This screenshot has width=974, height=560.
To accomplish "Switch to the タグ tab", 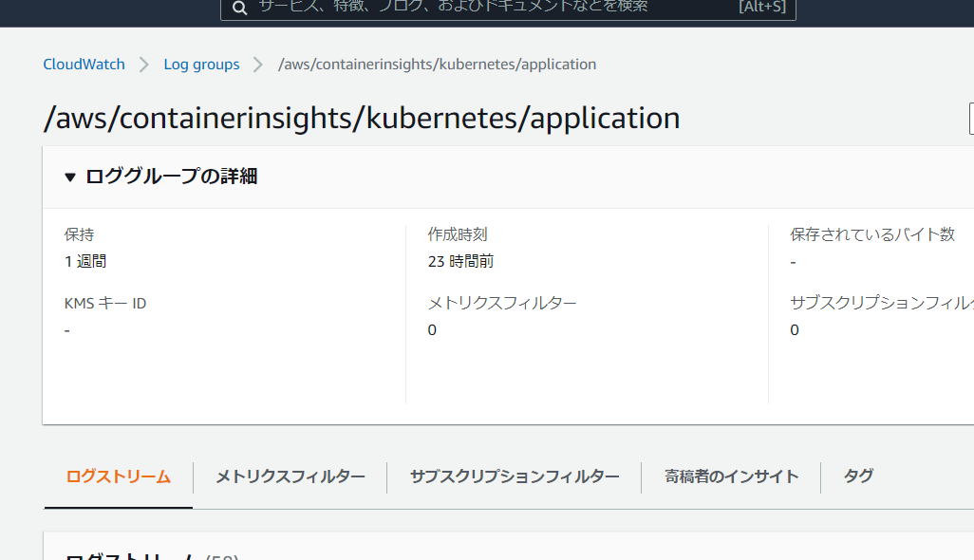I will [858, 476].
